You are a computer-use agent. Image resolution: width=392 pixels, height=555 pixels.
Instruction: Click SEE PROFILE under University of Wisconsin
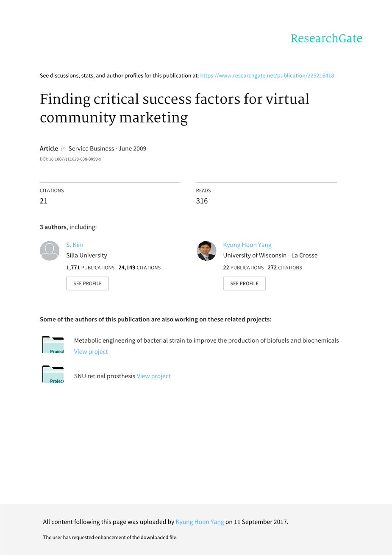(x=244, y=284)
